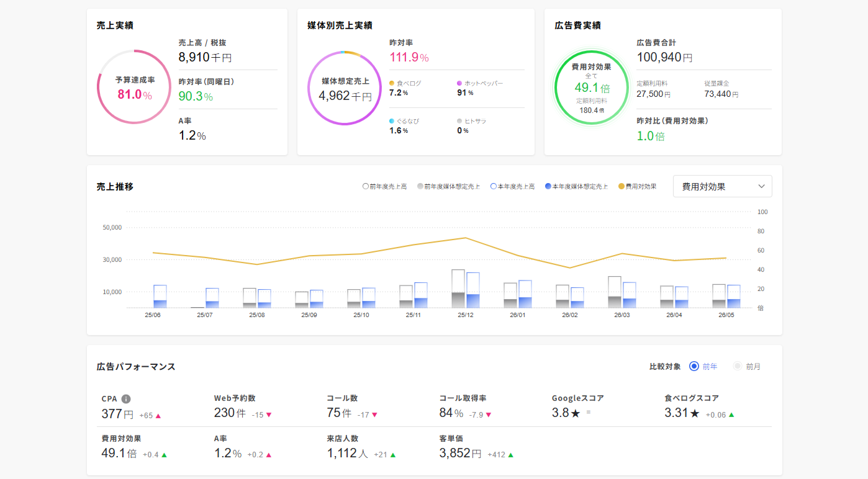Click the green arrow beside 客単価 +412
The height and width of the screenshot is (479, 868).
510,455
